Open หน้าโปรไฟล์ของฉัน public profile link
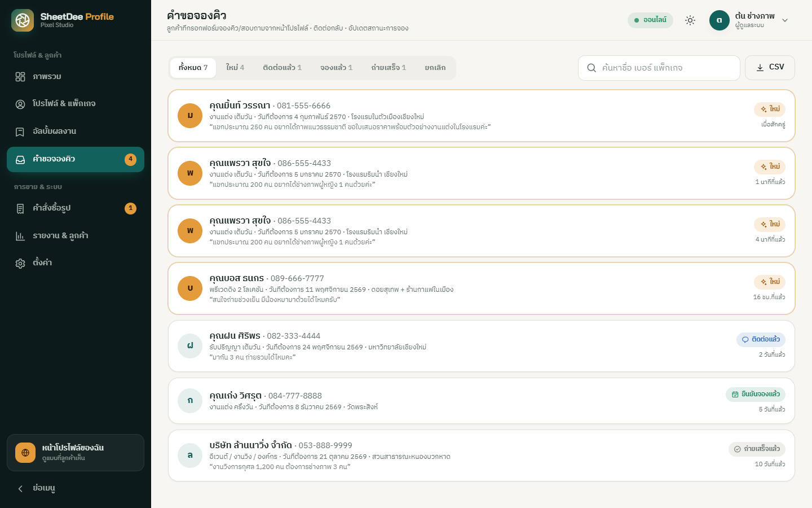This screenshot has height=508, width=812. point(76,453)
